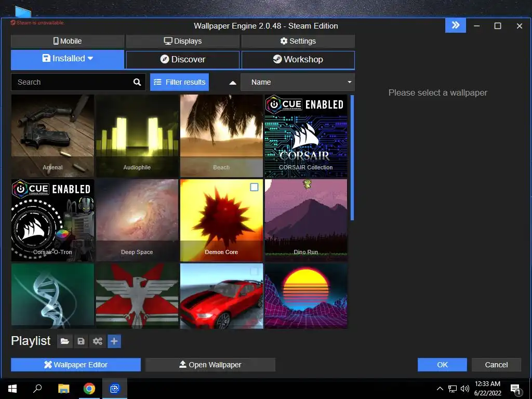Select the CORSAIR Collection wallpaper

point(306,136)
